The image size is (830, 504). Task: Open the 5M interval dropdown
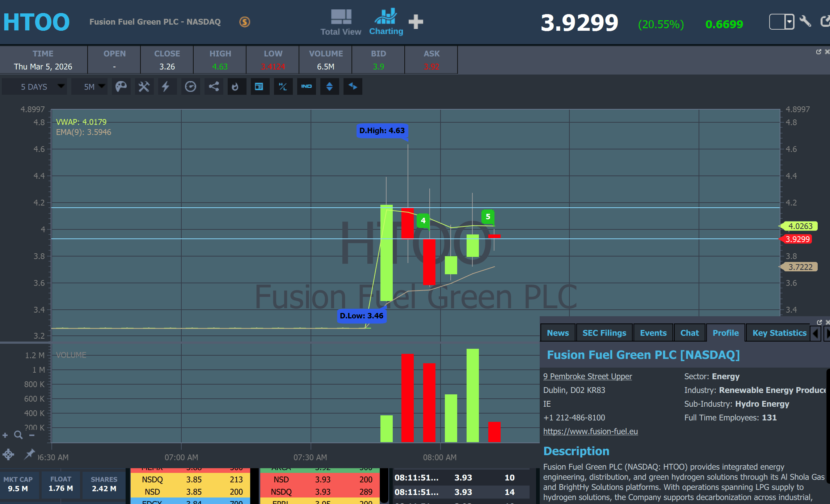click(x=89, y=87)
